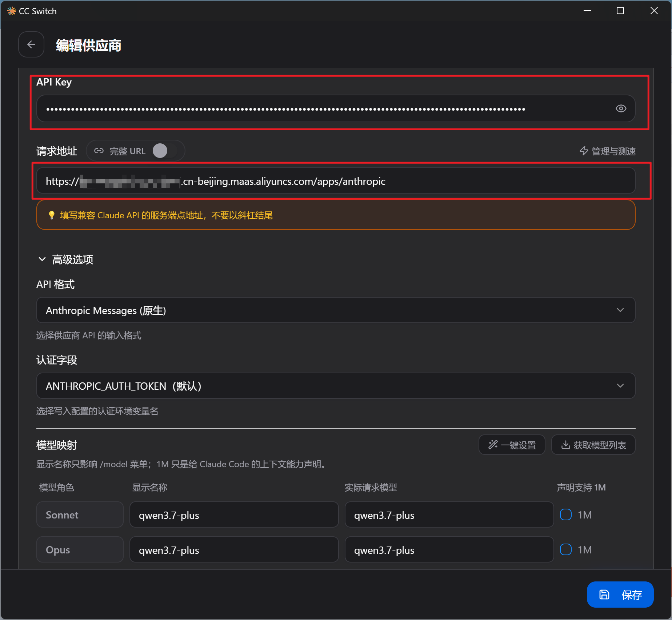Click the 选择供应商 API 的输入格式 hint text

click(89, 335)
